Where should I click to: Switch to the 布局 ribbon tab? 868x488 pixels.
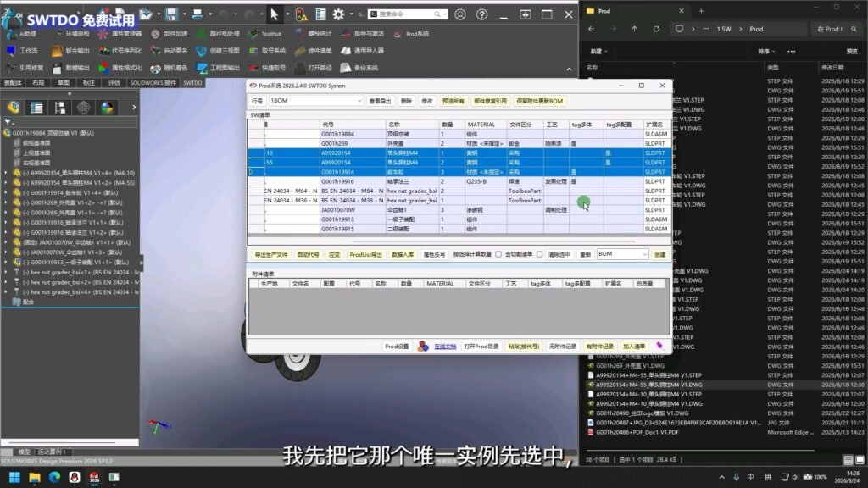38,83
